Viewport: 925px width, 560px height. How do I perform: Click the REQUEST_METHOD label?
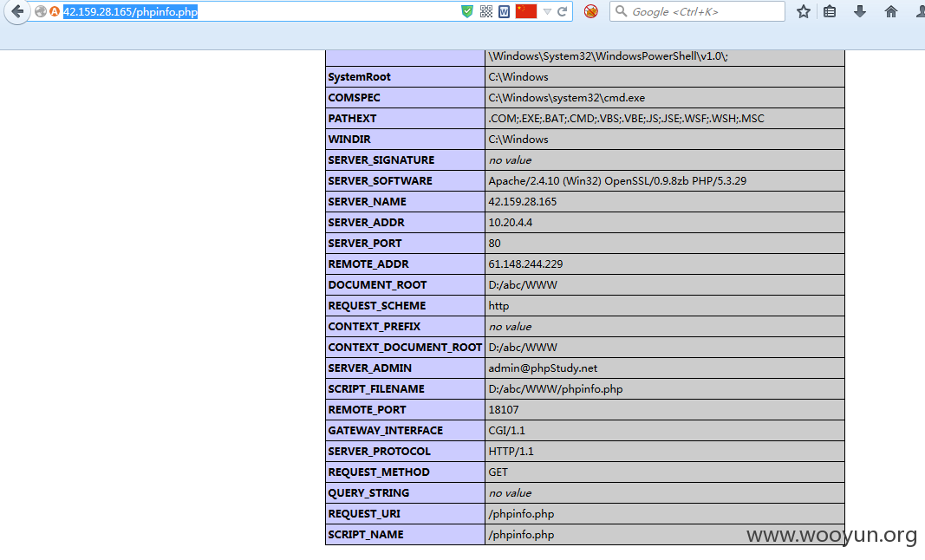point(379,472)
